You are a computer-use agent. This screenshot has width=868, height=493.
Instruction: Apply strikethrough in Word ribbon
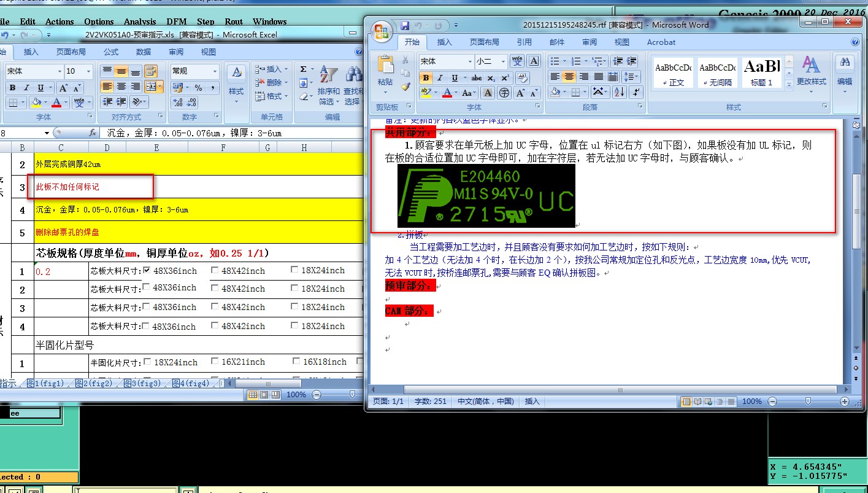pyautogui.click(x=477, y=78)
